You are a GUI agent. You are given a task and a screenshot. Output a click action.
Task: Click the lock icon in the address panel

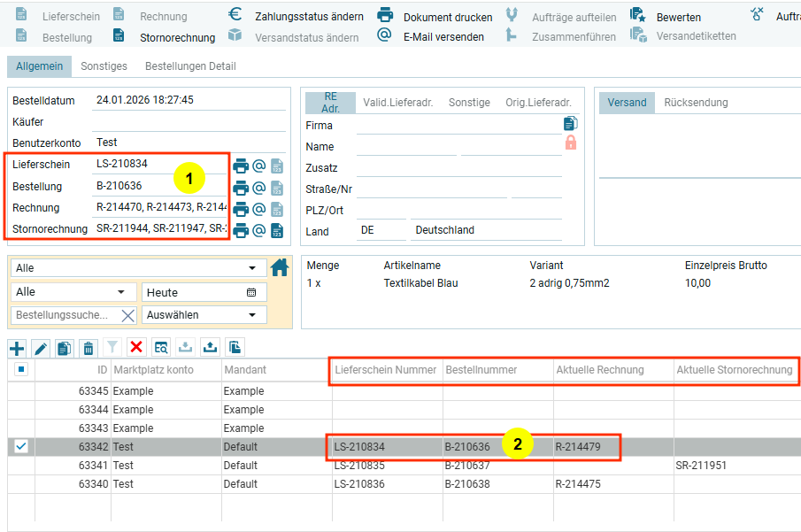coord(570,143)
